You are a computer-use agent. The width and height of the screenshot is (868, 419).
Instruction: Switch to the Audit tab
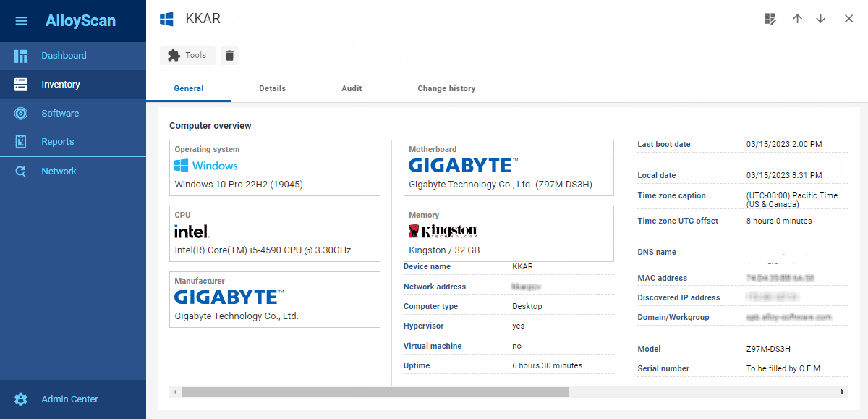(x=352, y=88)
